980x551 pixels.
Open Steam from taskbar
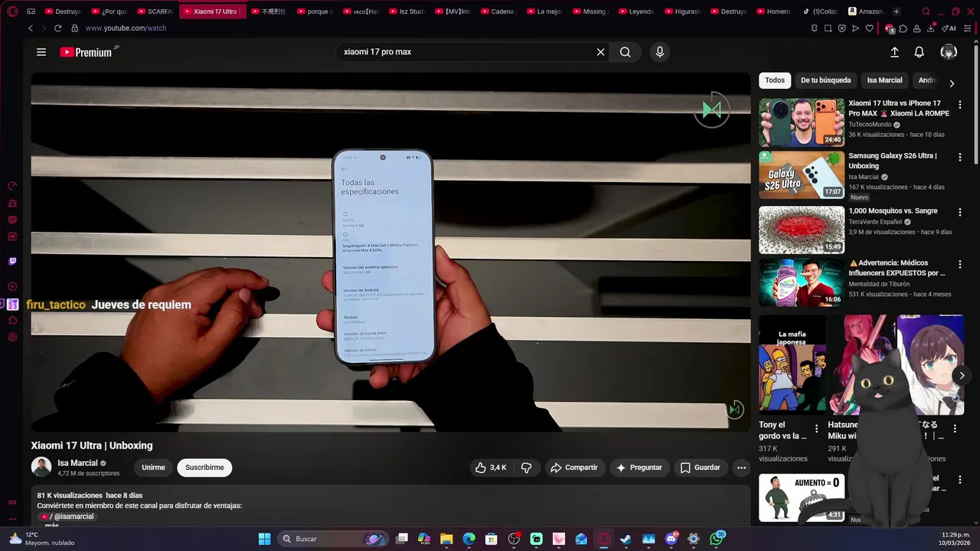click(626, 539)
